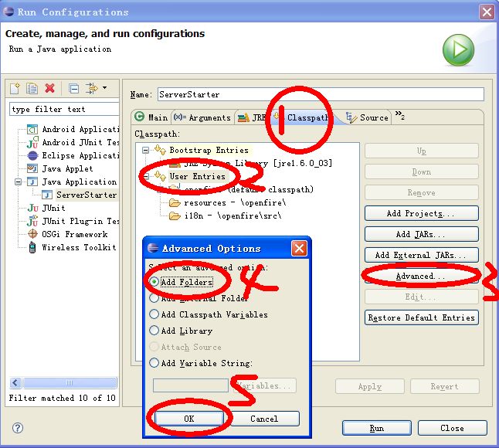The image size is (499, 448).
Task: Click the OSGi Framework icon
Action: pyautogui.click(x=32, y=234)
